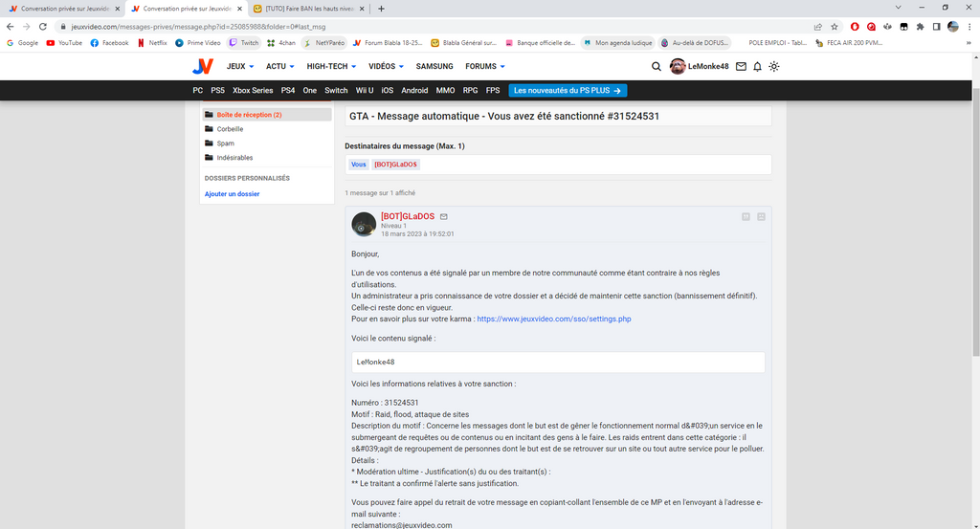Open the Prime Video bookmark
This screenshot has width=980, height=529.
tap(197, 43)
